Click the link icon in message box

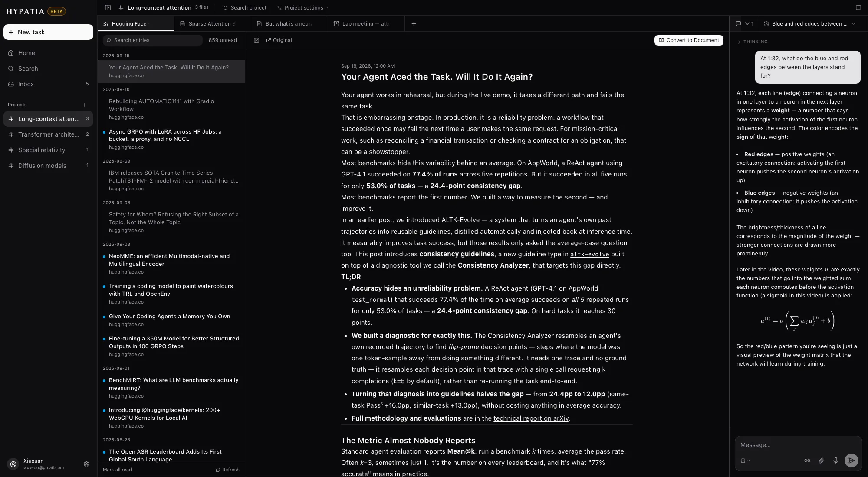click(x=807, y=461)
